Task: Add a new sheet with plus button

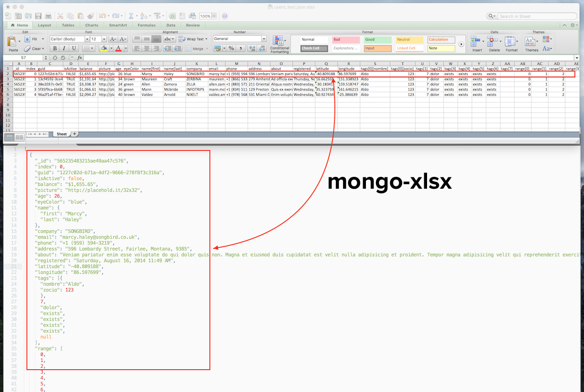Action: pyautogui.click(x=74, y=134)
